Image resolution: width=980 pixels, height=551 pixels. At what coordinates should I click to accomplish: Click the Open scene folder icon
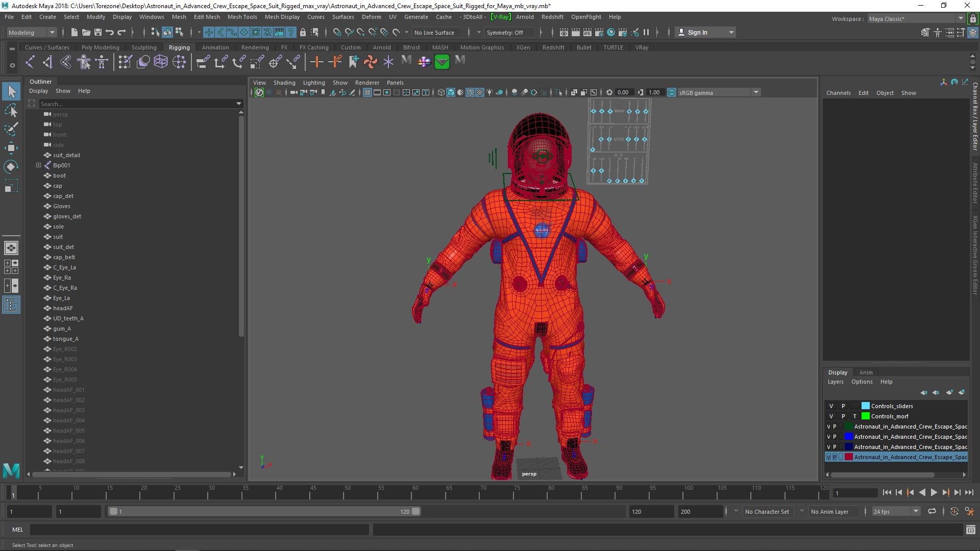coord(86,32)
